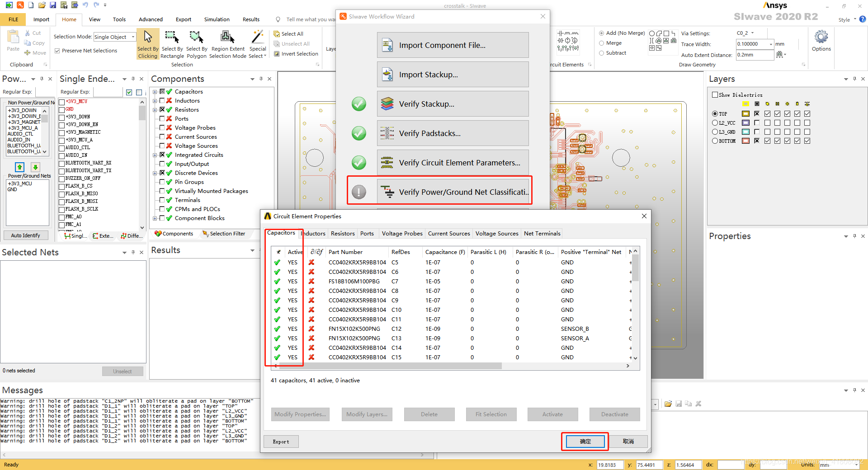868x470 pixels.
Task: Click the Auto Extent Distance field
Action: point(755,55)
